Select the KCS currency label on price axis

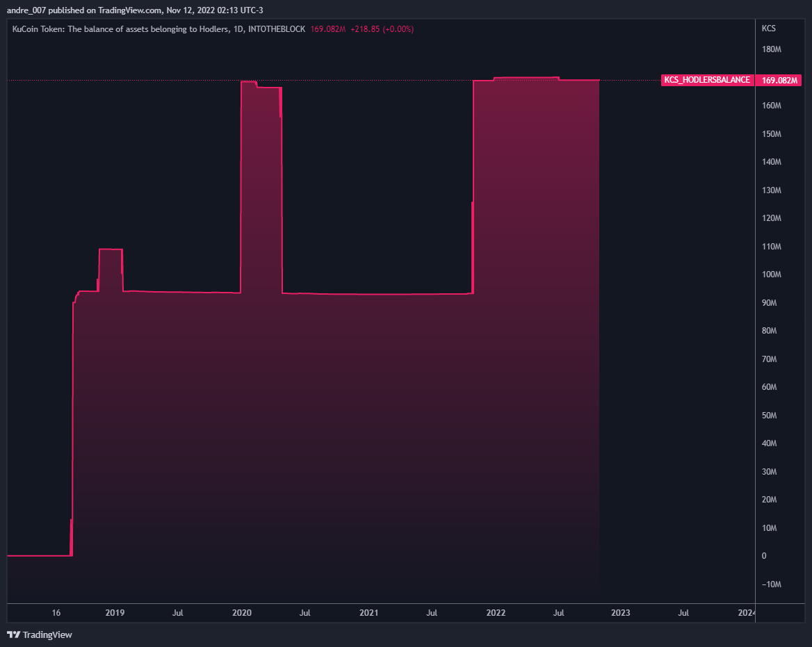click(768, 28)
